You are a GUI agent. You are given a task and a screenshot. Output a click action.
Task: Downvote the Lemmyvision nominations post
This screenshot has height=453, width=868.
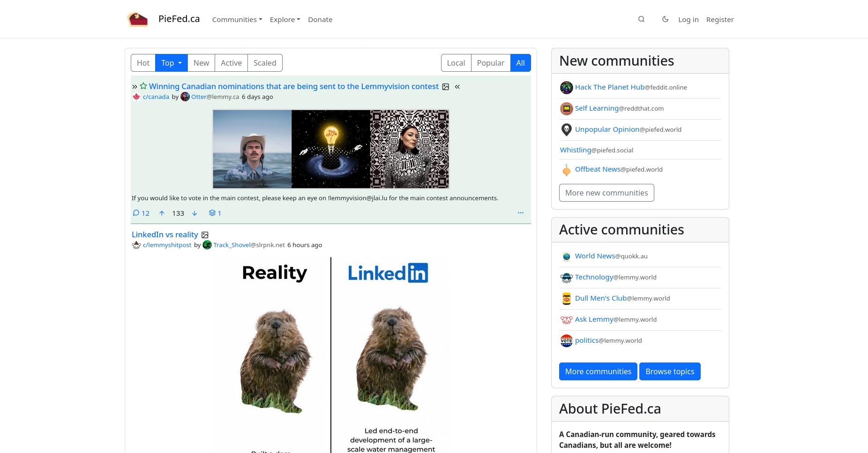(195, 213)
